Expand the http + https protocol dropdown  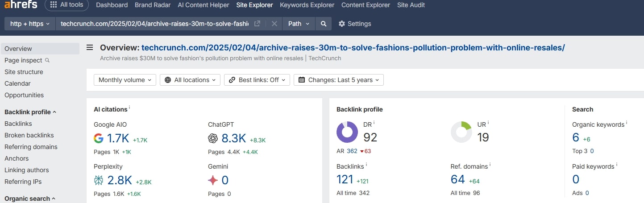(30, 24)
